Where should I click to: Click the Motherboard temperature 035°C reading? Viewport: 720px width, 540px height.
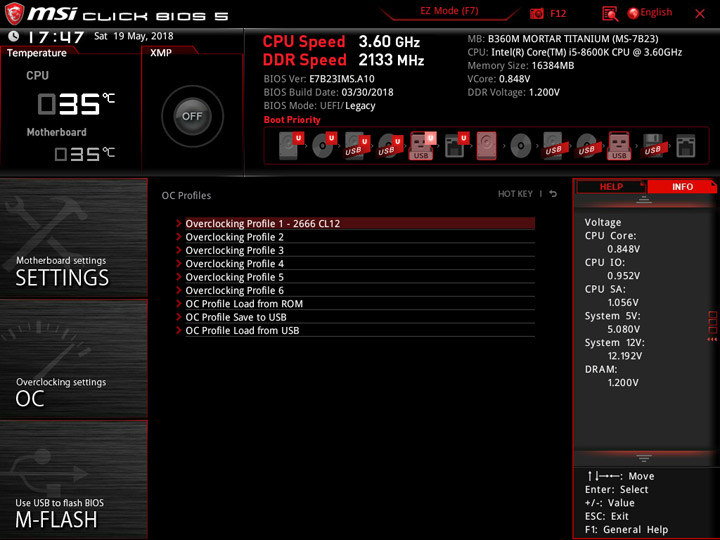pos(84,153)
